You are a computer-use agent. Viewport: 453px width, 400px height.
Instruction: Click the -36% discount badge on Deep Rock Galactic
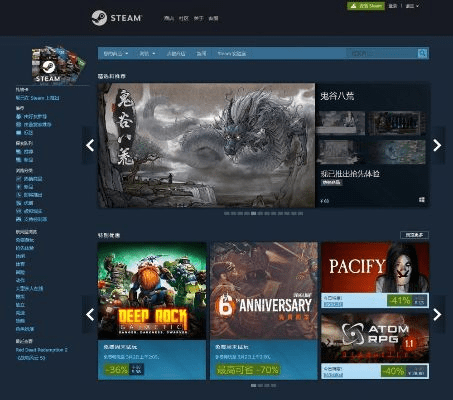tap(116, 369)
